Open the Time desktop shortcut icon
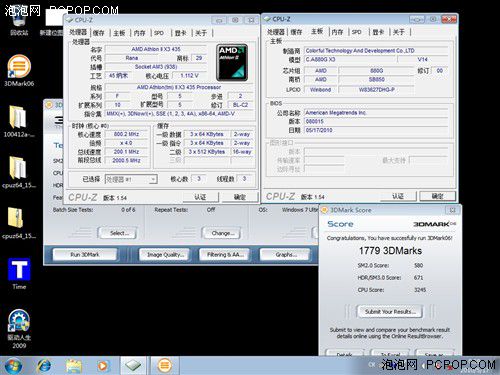Screen dimensions: 500x375 click(19, 273)
